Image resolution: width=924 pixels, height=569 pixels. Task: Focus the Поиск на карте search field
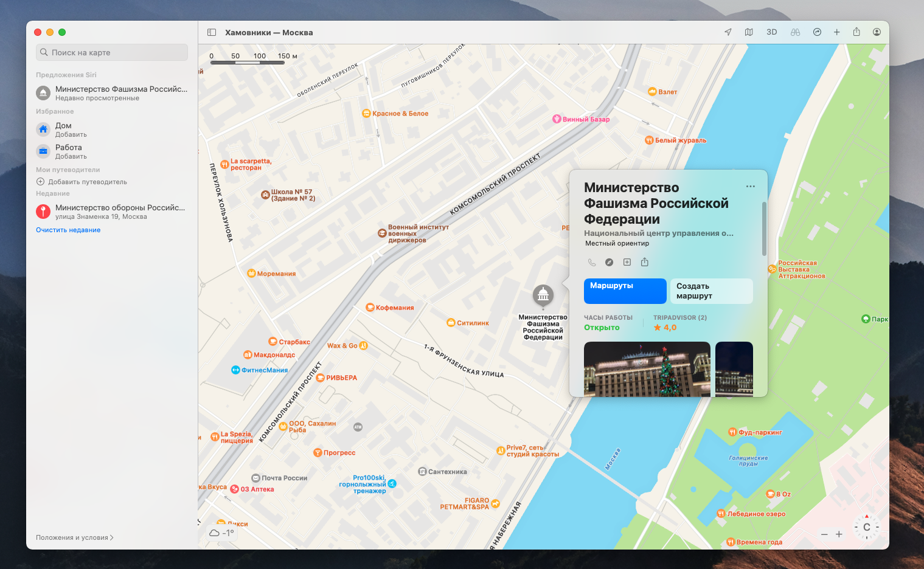(112, 52)
